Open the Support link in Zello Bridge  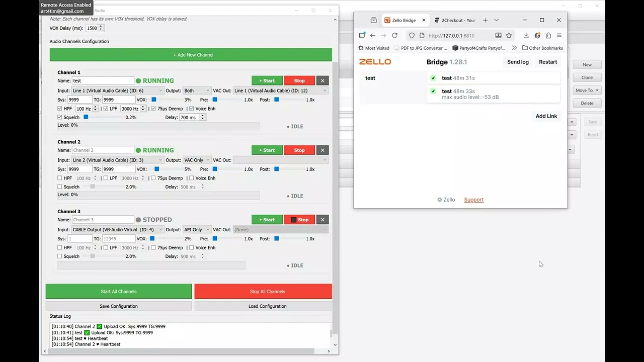click(473, 200)
